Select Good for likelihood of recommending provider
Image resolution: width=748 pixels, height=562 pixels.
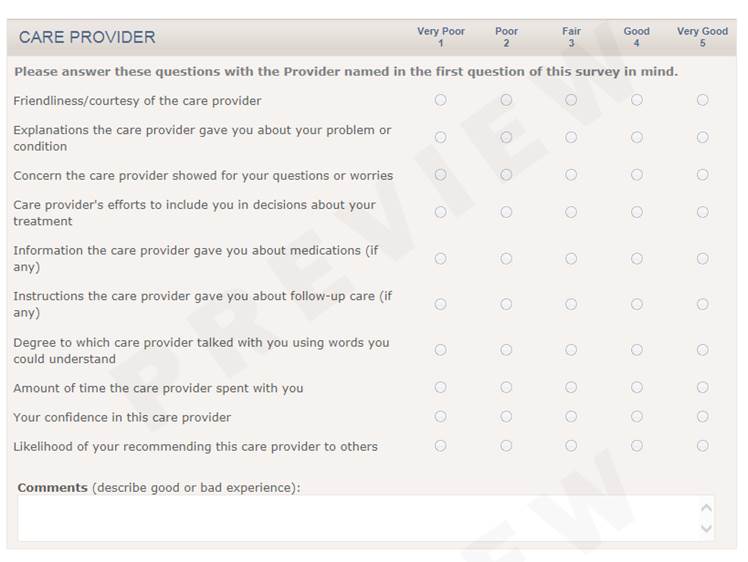click(x=637, y=446)
